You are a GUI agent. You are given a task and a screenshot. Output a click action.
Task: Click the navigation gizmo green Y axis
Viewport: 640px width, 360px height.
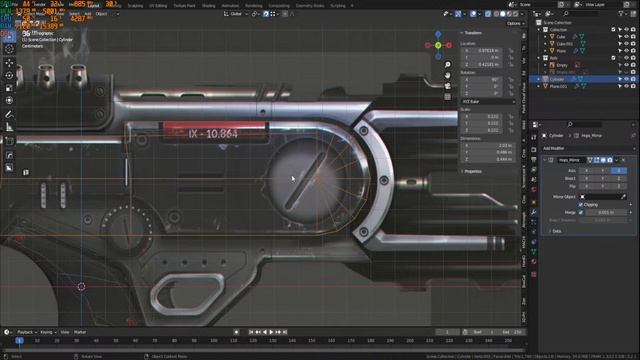point(438,45)
